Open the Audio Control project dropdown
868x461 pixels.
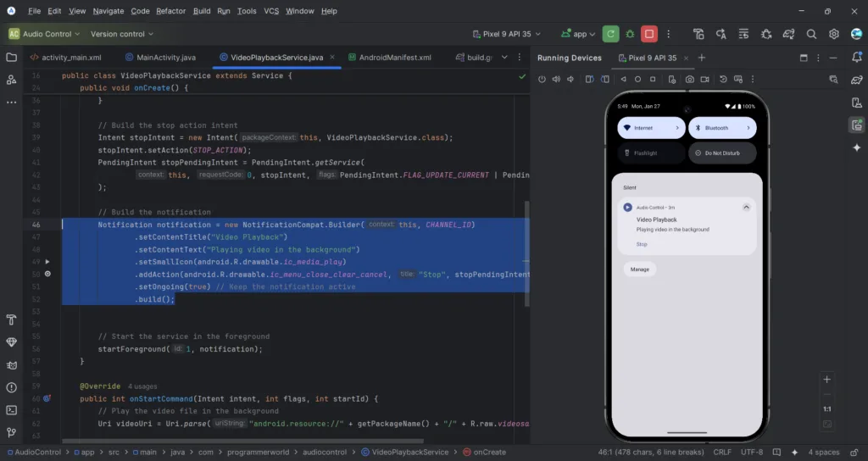point(44,34)
